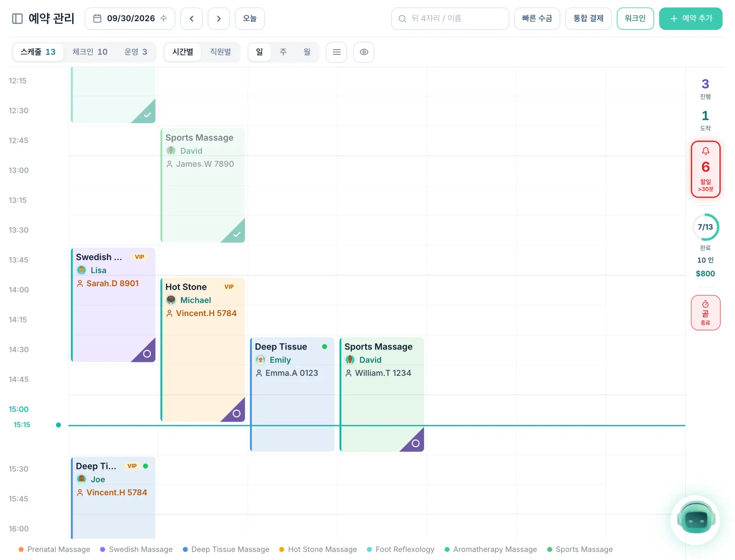Open Sports Massage William.T 1234 appointment
The image size is (735, 560).
pos(382,394)
